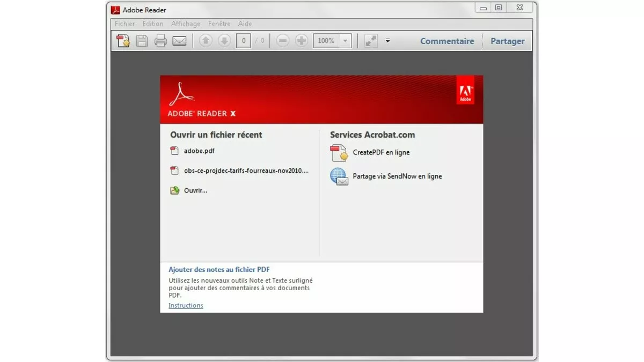The image size is (644, 362).
Task: Click the green Ouvrir folder icon
Action: [x=174, y=190]
